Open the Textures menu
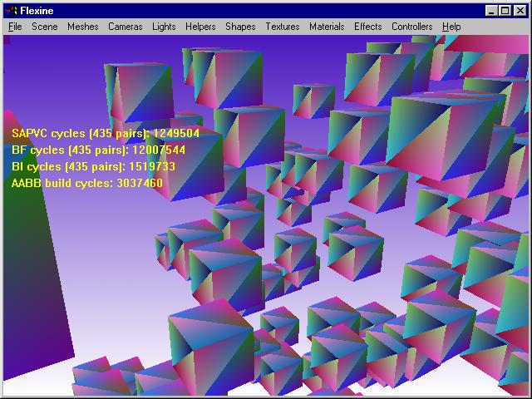This screenshot has width=532, height=399. point(283,27)
